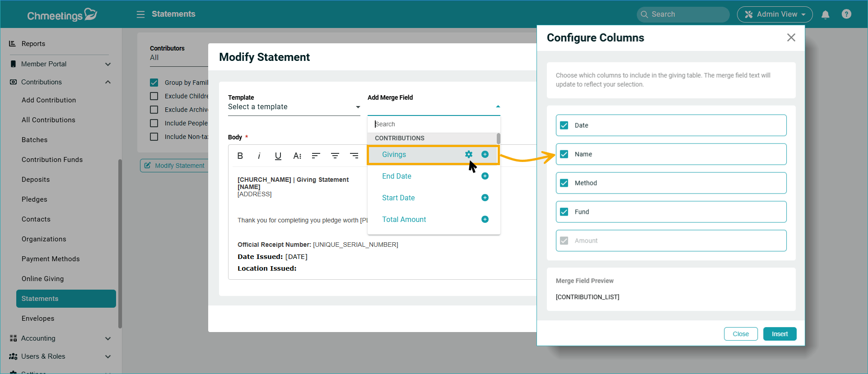Uncheck the Method column checkbox
Screen dimensions: 868x374
(x=564, y=183)
